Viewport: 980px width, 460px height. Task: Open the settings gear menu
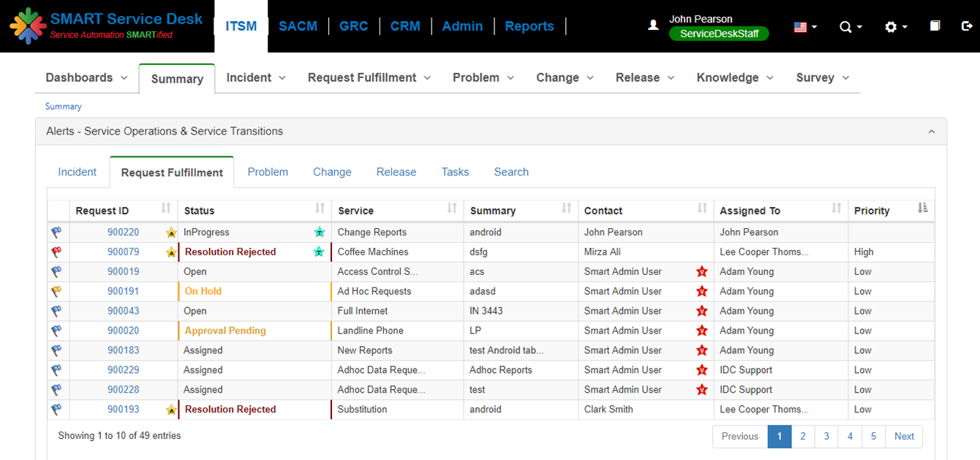(x=892, y=26)
